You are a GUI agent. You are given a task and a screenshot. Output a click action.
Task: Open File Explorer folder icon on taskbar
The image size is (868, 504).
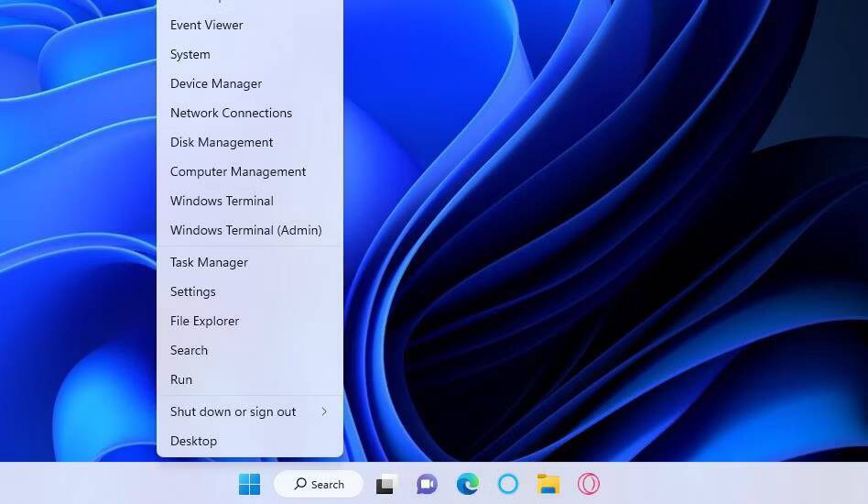548,485
